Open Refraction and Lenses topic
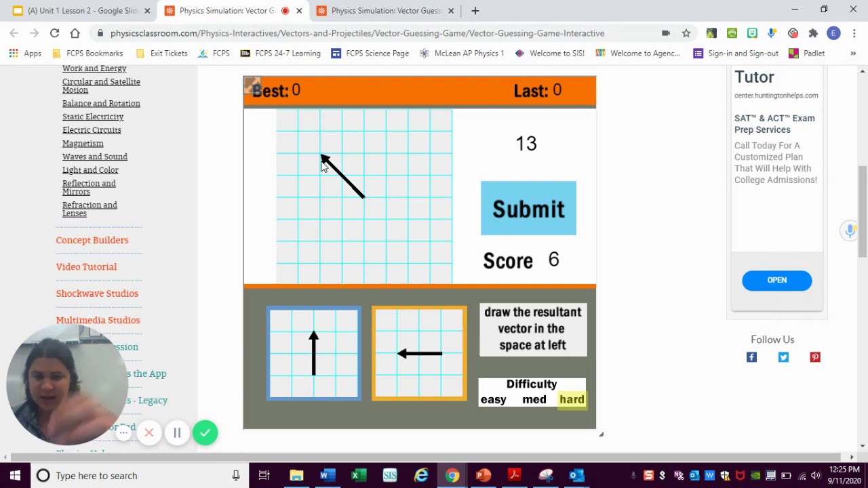The height and width of the screenshot is (488, 868). 90,209
